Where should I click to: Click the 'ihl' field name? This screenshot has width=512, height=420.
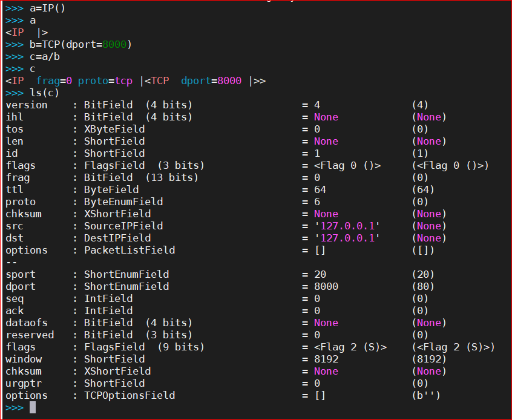(x=15, y=117)
